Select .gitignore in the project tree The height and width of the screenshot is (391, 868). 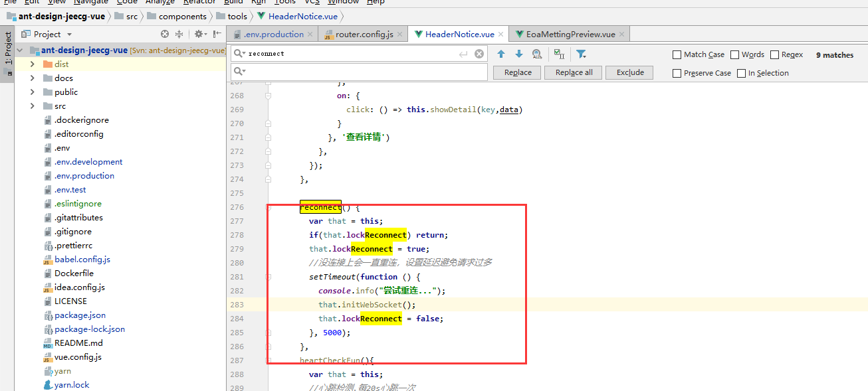[x=73, y=232]
